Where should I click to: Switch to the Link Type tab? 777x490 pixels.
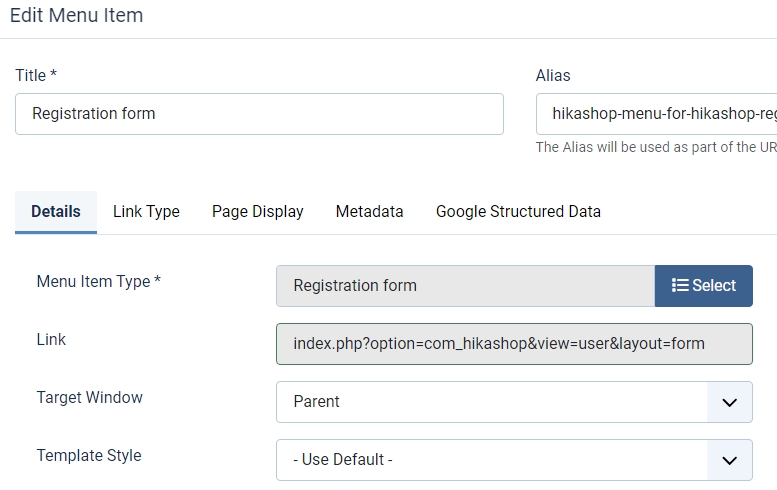146,212
